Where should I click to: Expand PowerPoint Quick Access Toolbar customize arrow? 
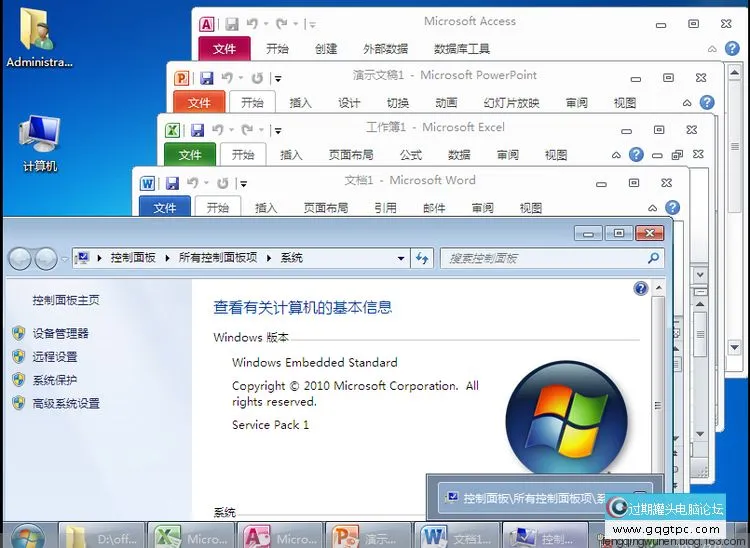[x=277, y=78]
